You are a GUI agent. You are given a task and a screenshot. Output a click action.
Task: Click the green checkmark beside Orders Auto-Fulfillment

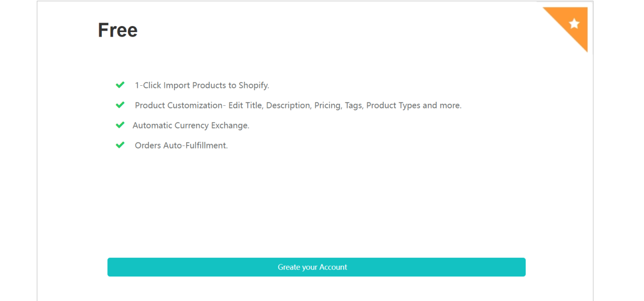(x=120, y=145)
